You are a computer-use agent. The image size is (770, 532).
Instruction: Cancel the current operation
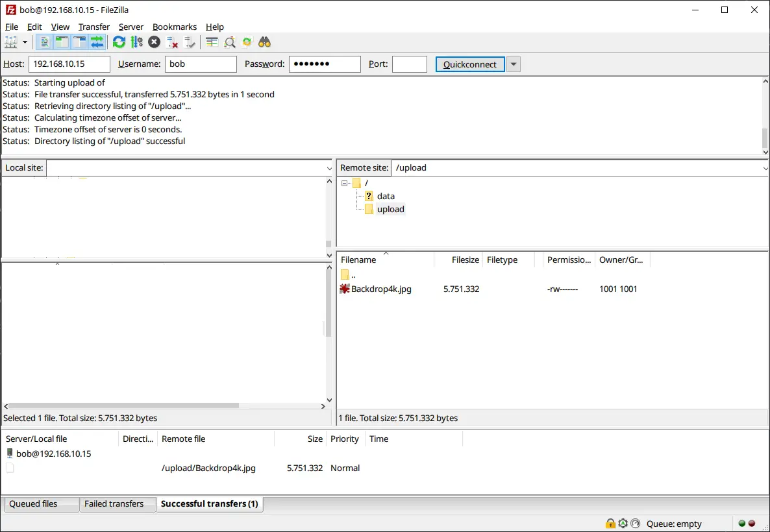pos(153,42)
